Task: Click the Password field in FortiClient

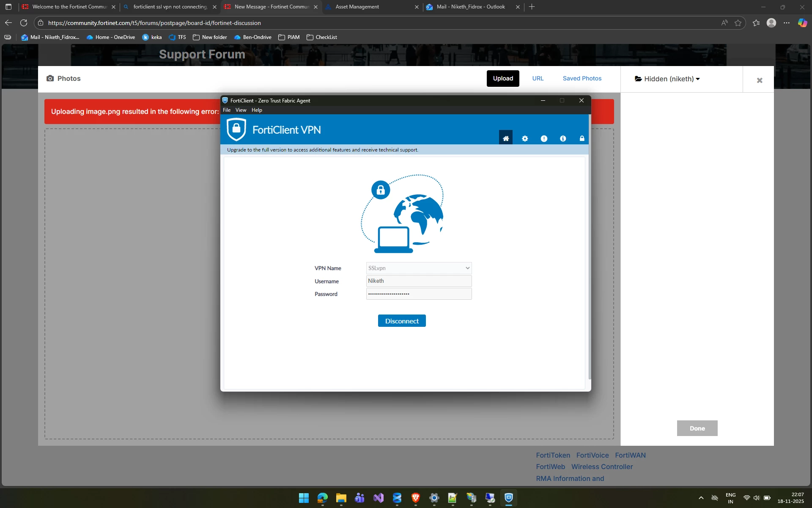Action: (419, 294)
